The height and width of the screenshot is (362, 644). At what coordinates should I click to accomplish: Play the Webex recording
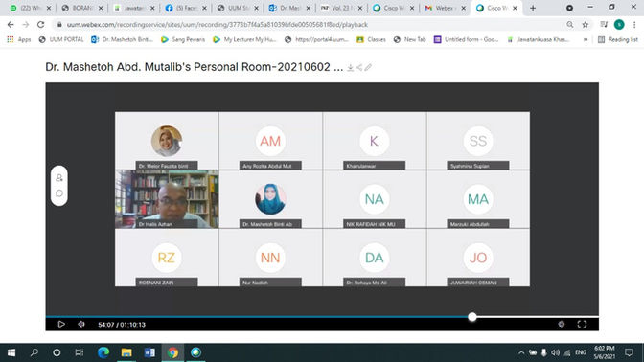point(61,325)
